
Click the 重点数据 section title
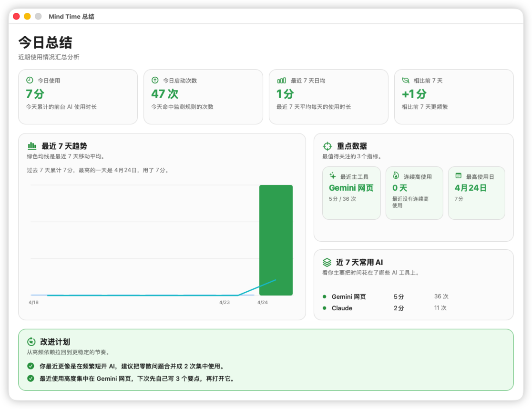pos(352,146)
